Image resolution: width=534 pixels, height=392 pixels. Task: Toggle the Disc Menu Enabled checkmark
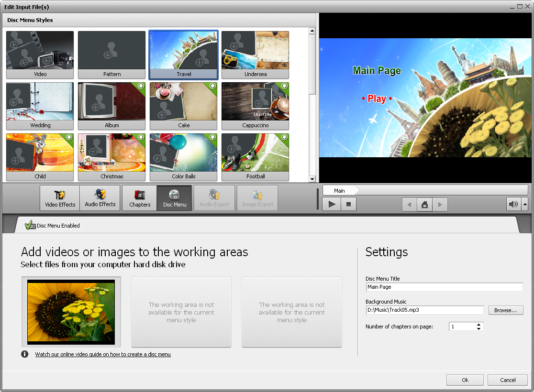point(30,225)
